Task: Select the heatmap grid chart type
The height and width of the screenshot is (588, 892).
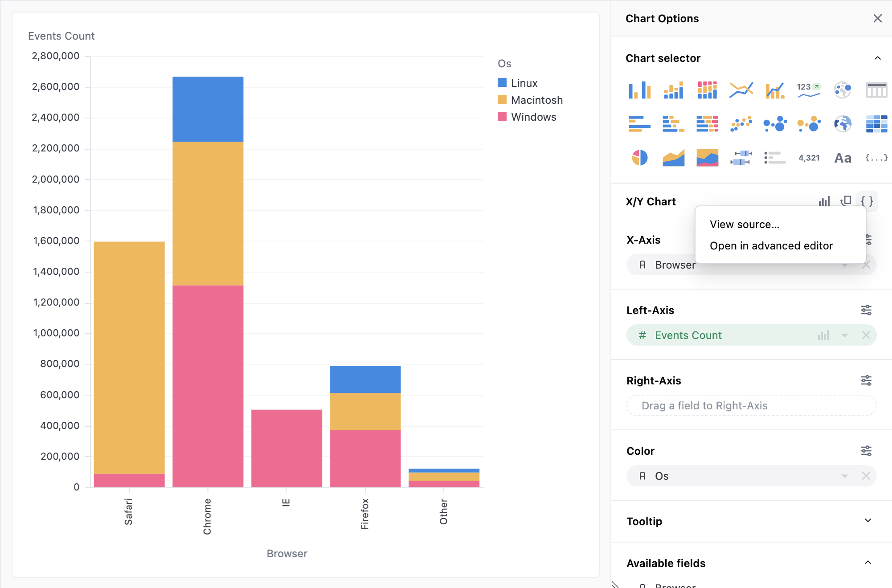Action: pyautogui.click(x=876, y=124)
